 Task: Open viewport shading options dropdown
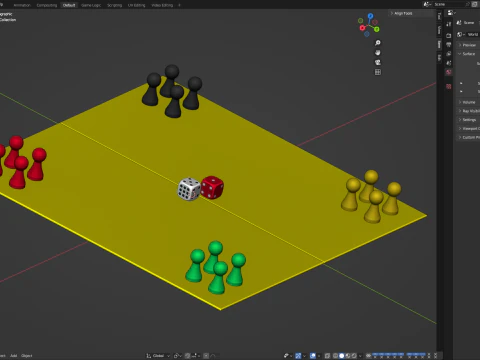tap(360, 356)
